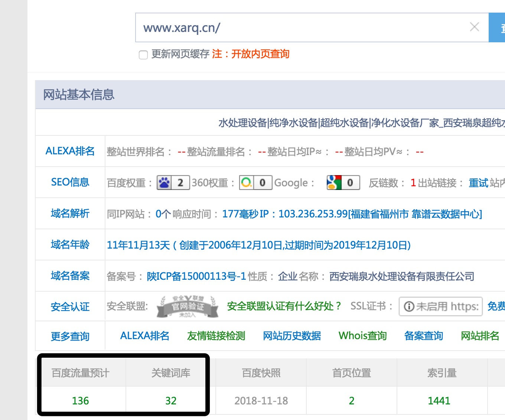Open the SEO信息 row label link
The width and height of the screenshot is (505, 420).
[x=70, y=182]
